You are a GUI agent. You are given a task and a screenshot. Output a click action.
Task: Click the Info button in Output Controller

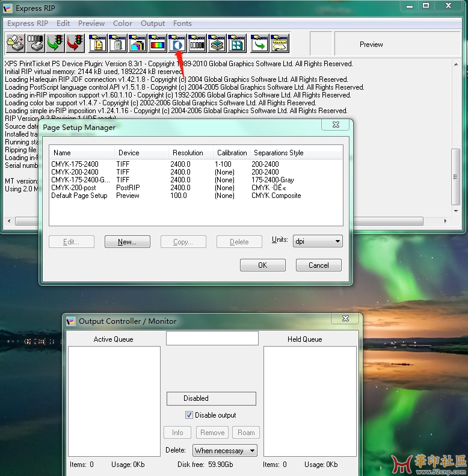tap(177, 432)
